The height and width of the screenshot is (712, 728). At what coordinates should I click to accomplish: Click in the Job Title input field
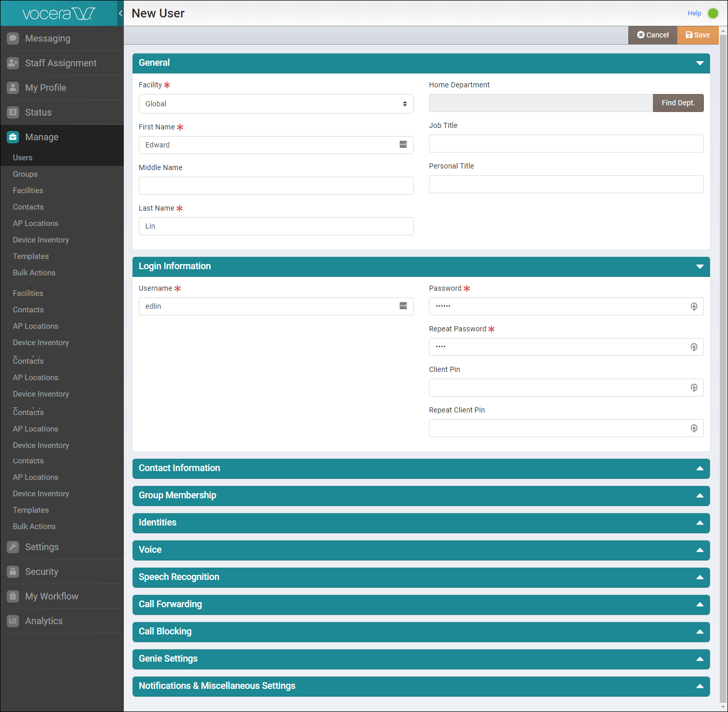[x=566, y=144]
